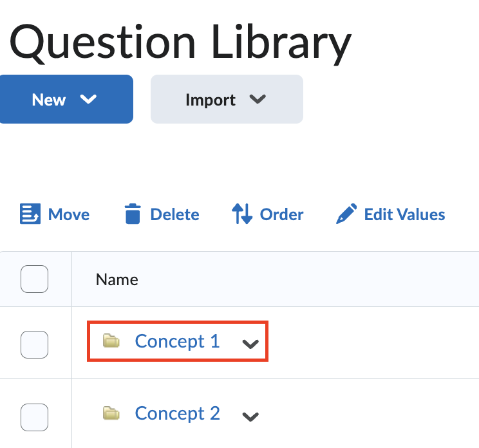Check the checkbox for the Concept 2 row
Image resolution: width=479 pixels, height=448 pixels.
35,417
